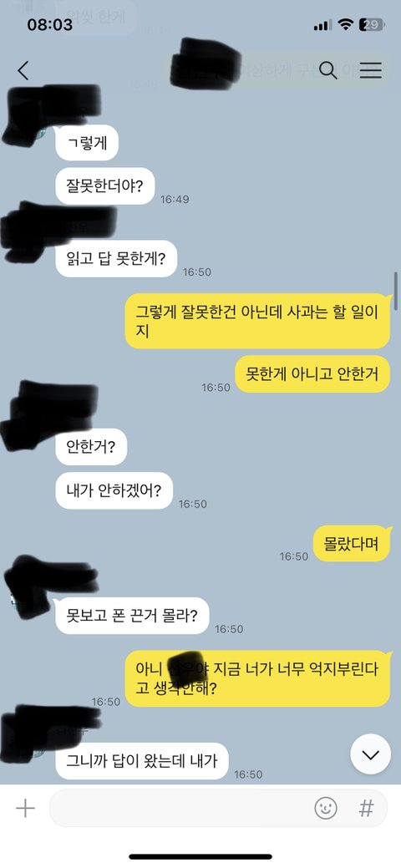The image size is (401, 868).
Task: Tap the message "못보고 폰 끈거 몰라?"
Action: coord(132,616)
